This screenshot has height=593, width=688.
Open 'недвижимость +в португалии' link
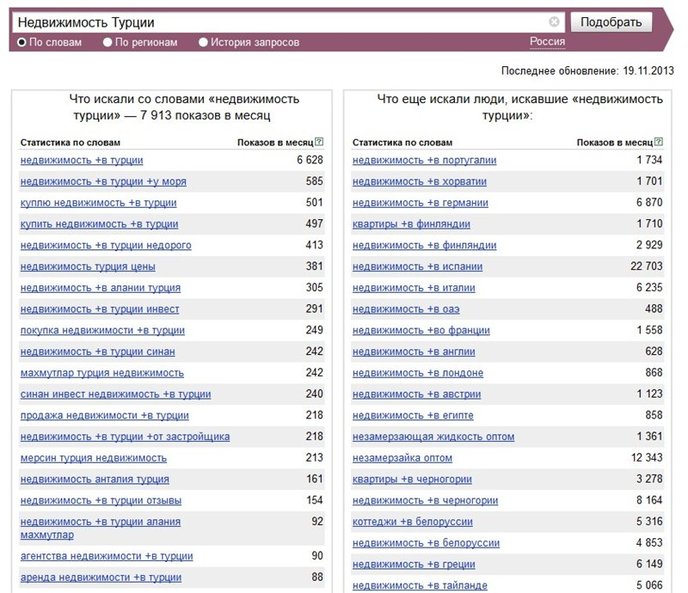tap(424, 161)
